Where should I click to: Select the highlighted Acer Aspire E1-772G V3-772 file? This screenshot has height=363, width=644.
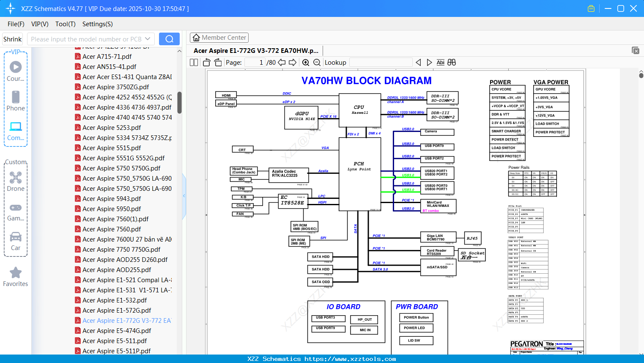tap(127, 320)
